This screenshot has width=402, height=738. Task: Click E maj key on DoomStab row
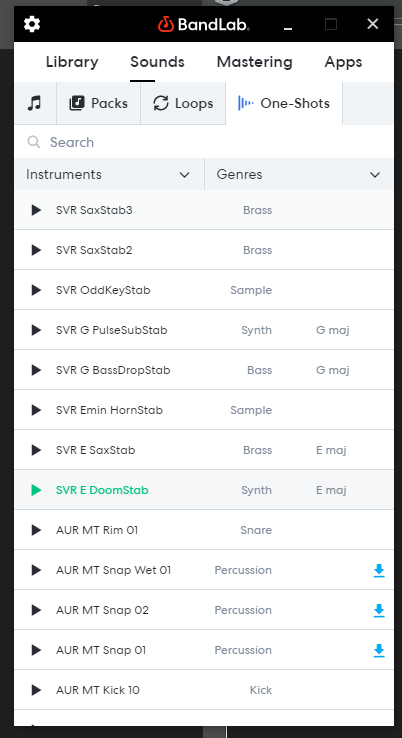click(x=331, y=490)
